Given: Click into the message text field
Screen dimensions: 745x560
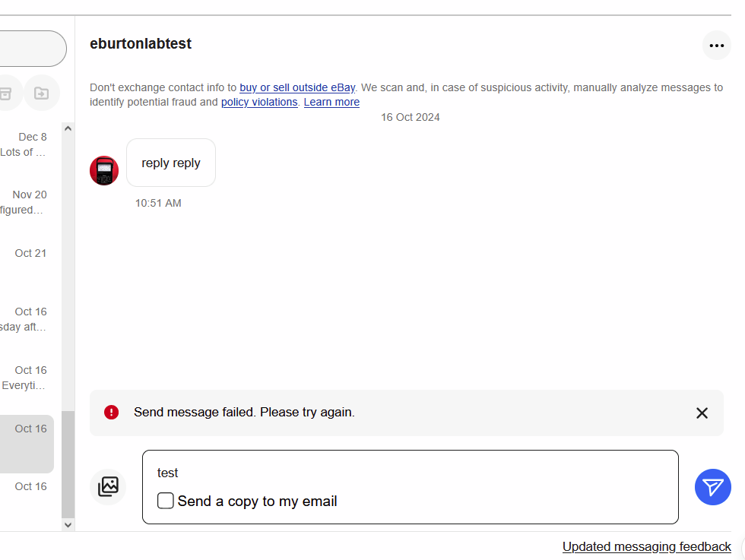Looking at the screenshot, I should 411,473.
